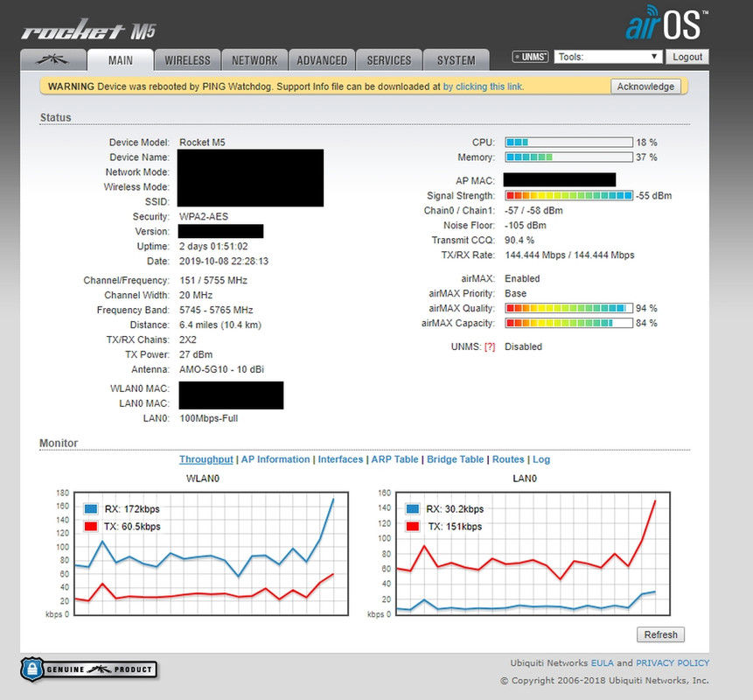Click the 'TX: 151kbps' LAN0 label
Screen dimensions: 753x700
point(456,527)
